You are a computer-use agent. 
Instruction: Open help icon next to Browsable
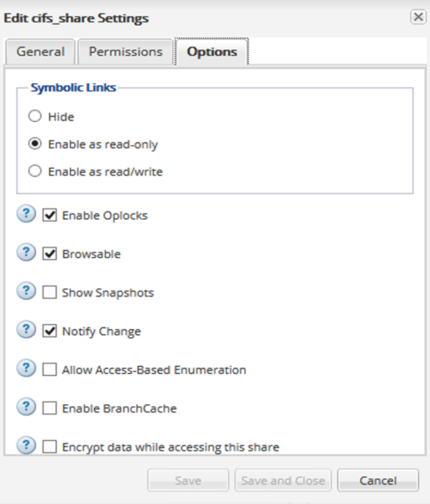25,253
